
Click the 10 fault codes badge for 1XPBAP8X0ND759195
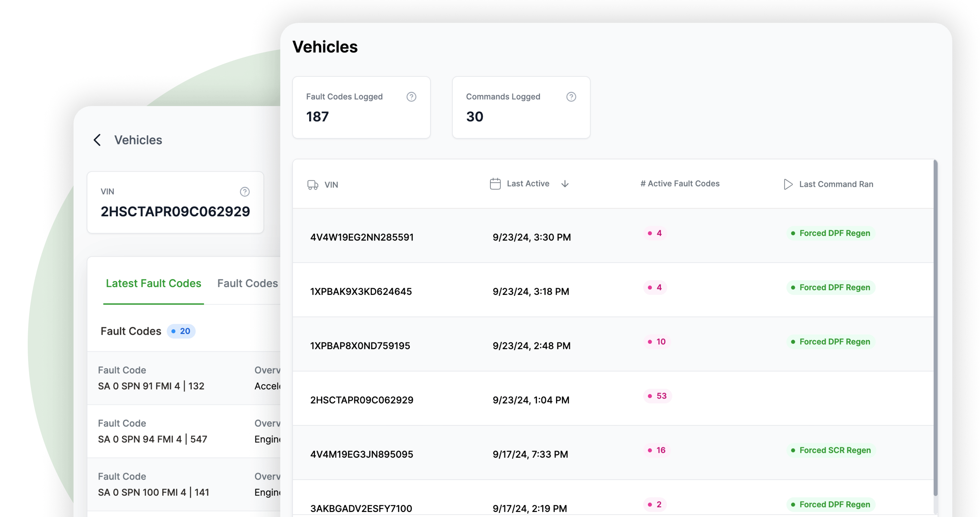pos(657,342)
